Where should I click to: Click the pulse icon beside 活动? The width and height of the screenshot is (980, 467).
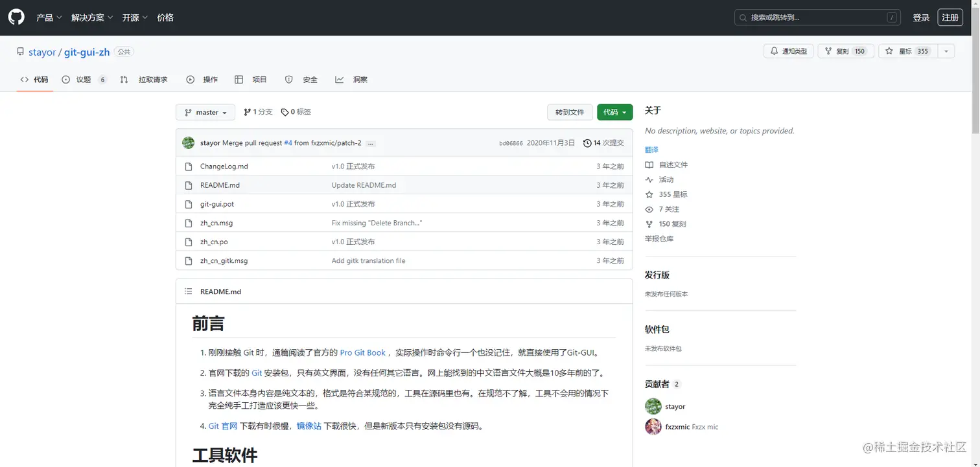tap(649, 179)
